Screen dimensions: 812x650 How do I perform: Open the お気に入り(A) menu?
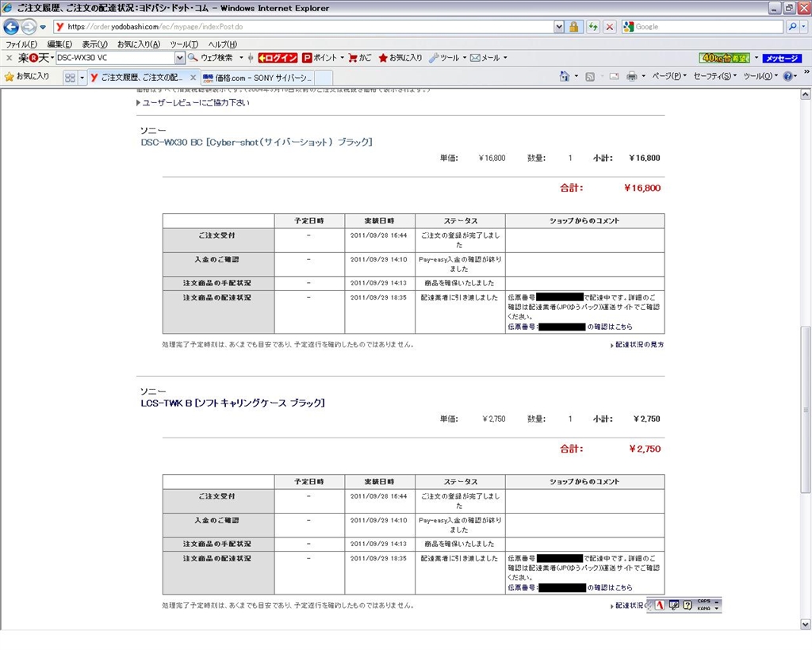[x=139, y=44]
